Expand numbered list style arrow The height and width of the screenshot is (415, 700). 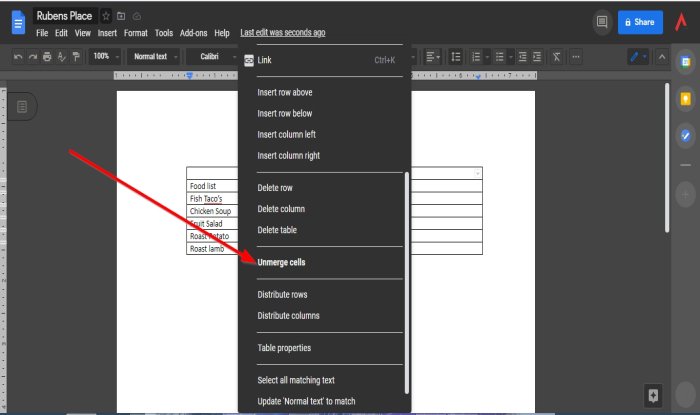pyautogui.click(x=487, y=57)
